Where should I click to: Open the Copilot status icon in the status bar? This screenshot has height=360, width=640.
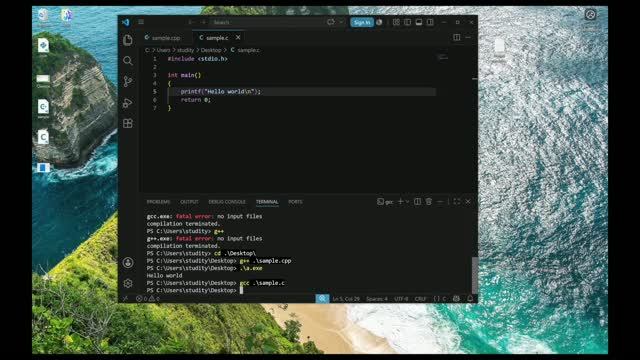pos(457,299)
